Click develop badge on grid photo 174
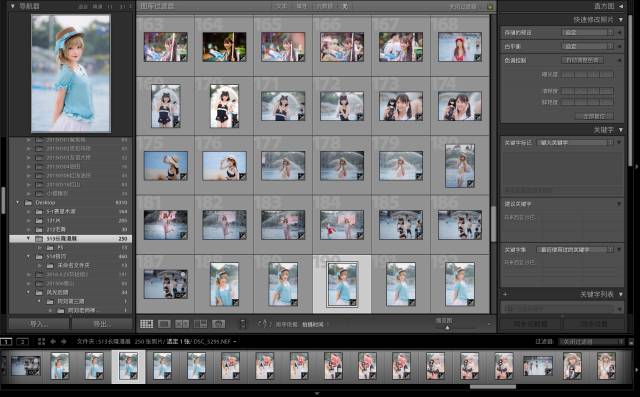This screenshot has height=397, width=640. [x=478, y=117]
